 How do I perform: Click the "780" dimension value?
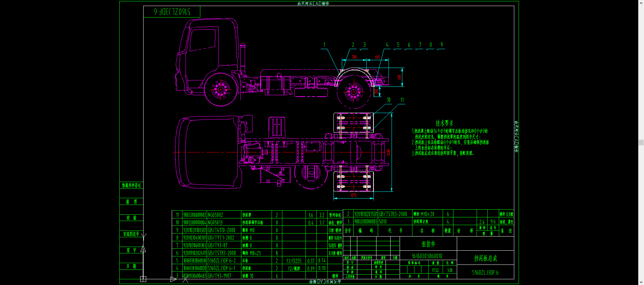click(x=354, y=57)
